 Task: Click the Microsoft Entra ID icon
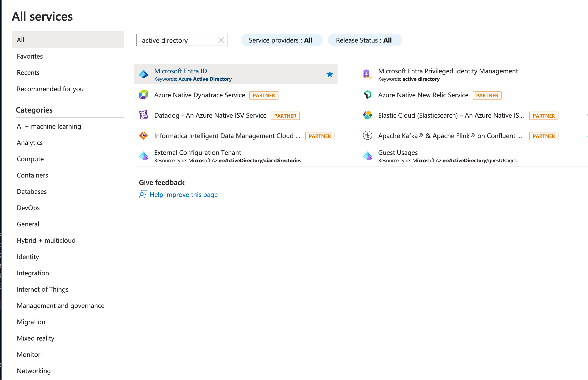(x=144, y=74)
